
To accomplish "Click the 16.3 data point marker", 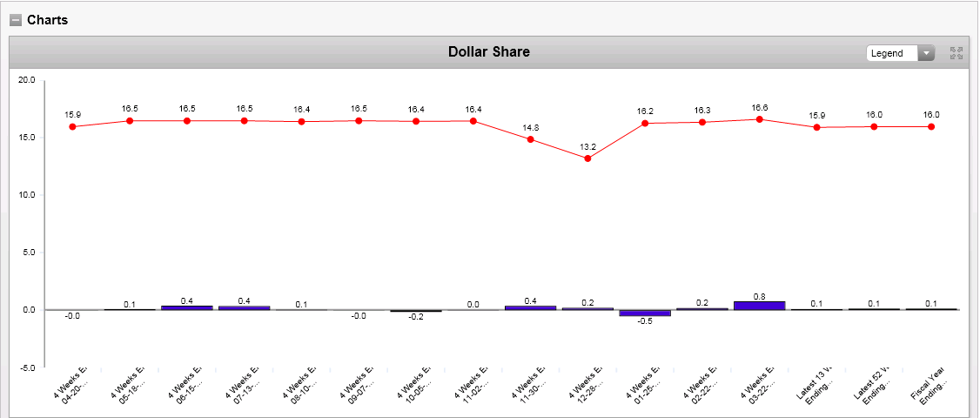I will pyautogui.click(x=701, y=122).
